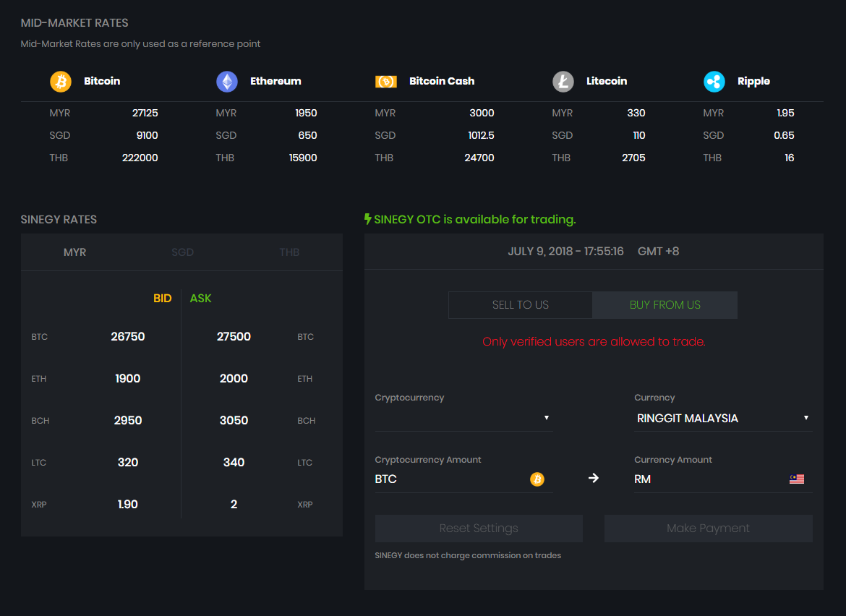Click BCH bid price 2950
The height and width of the screenshot is (616, 846).
tap(128, 420)
